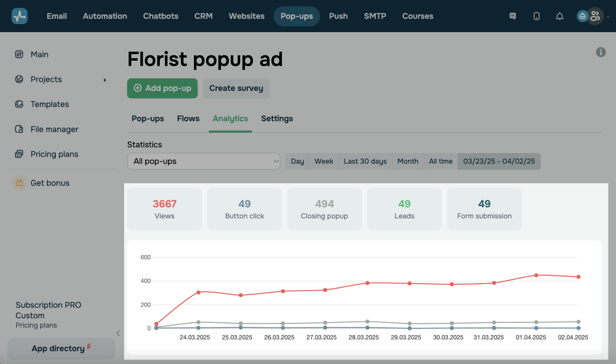Click the Add pop-up button
Image resolution: width=616 pixels, height=364 pixels.
click(162, 88)
